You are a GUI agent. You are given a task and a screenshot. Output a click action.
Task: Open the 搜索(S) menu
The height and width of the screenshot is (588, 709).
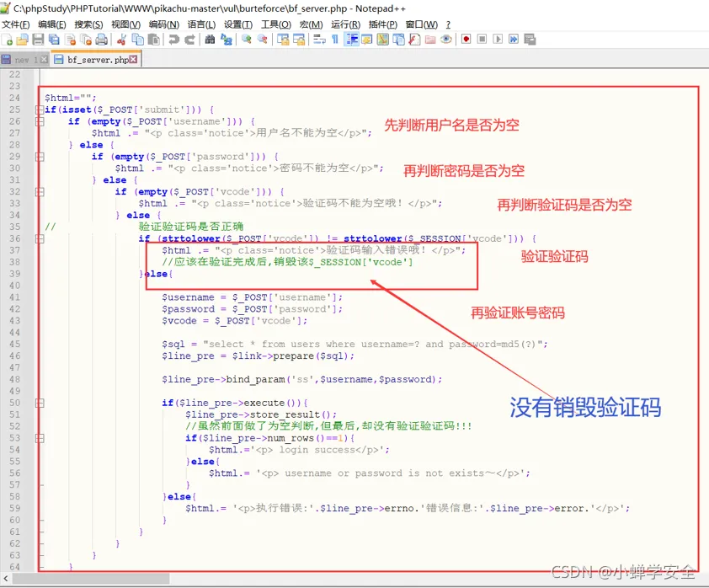click(x=88, y=24)
